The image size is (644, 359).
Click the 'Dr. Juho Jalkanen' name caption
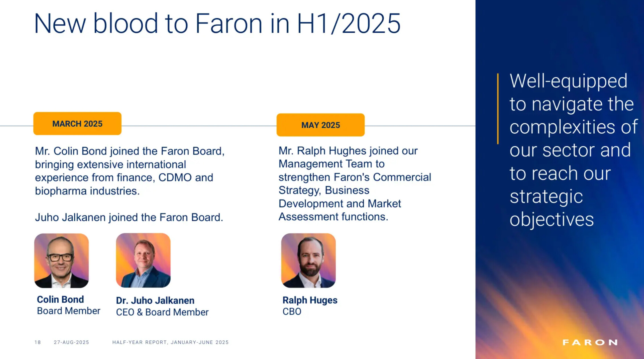pyautogui.click(x=155, y=301)
